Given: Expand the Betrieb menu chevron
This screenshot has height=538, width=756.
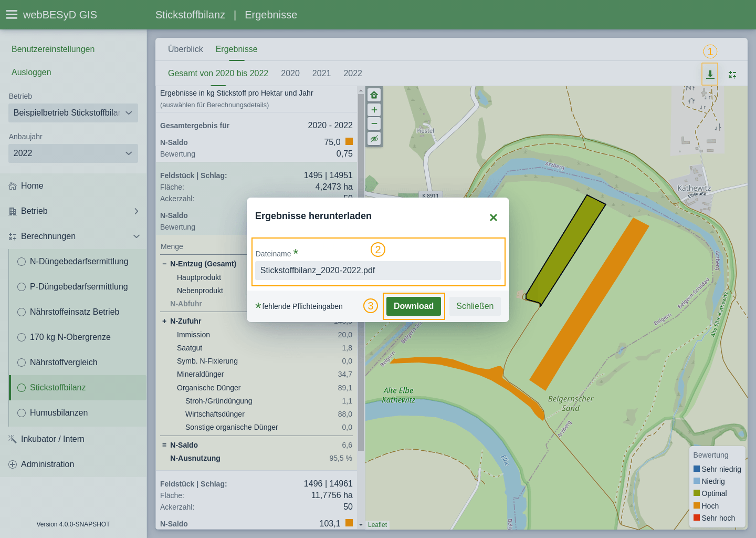Looking at the screenshot, I should pyautogui.click(x=136, y=211).
